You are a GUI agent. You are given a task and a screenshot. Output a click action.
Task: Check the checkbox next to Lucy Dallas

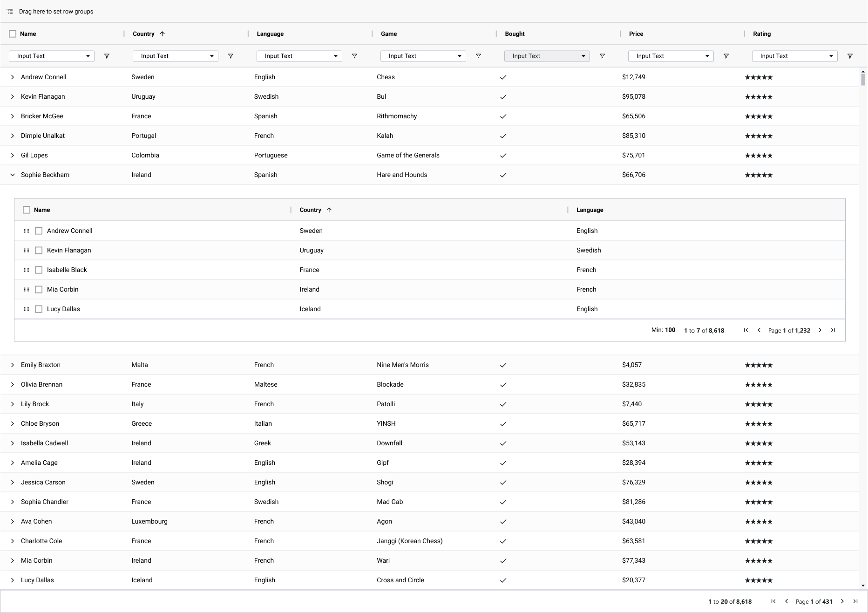(39, 309)
